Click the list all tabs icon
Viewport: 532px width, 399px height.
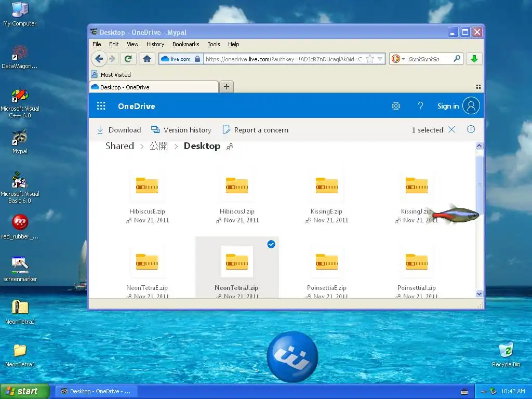[478, 87]
